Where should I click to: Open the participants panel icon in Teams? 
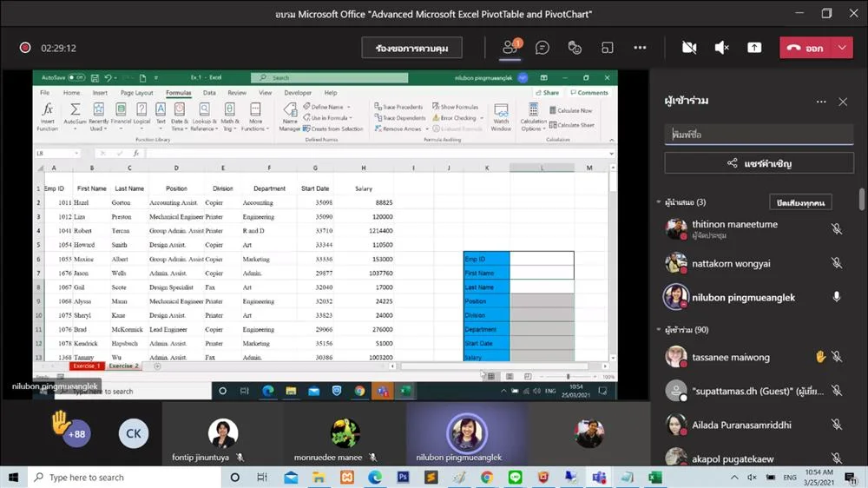coord(510,48)
